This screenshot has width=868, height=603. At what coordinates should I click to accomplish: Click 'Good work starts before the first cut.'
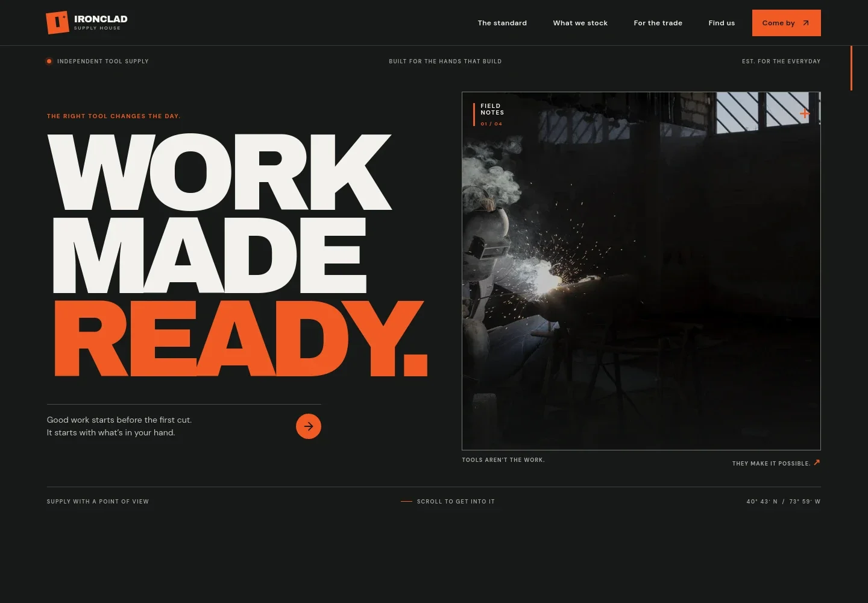(x=119, y=420)
